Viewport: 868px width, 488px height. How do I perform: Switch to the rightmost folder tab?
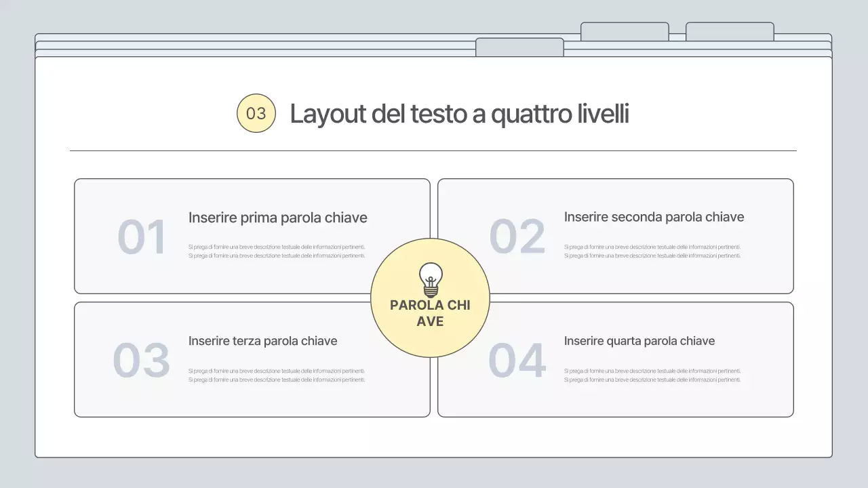coord(729,30)
